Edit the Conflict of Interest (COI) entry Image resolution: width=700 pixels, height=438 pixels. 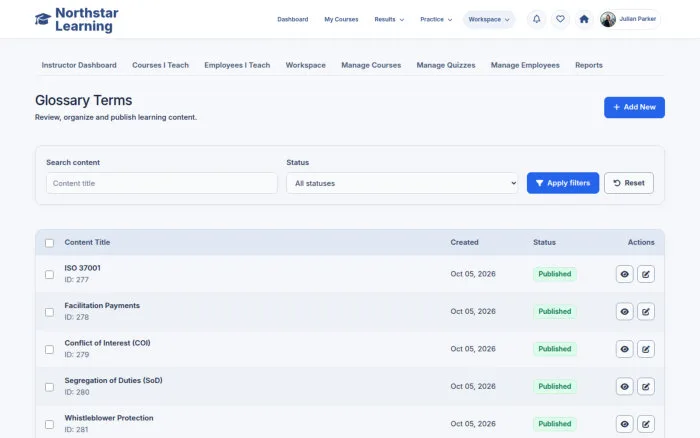point(646,349)
